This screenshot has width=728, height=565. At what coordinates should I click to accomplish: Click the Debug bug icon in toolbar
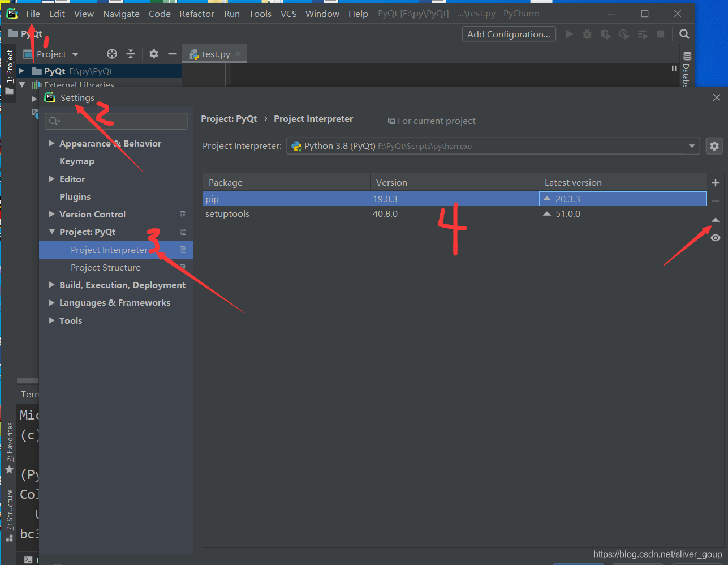[587, 34]
